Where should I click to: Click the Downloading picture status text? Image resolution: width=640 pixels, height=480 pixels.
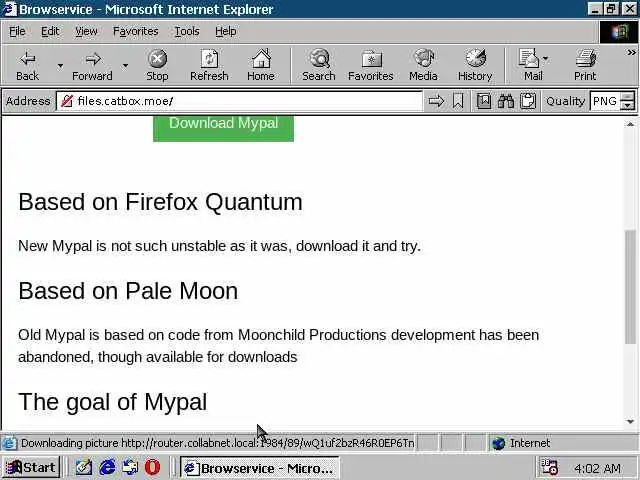pos(218,443)
